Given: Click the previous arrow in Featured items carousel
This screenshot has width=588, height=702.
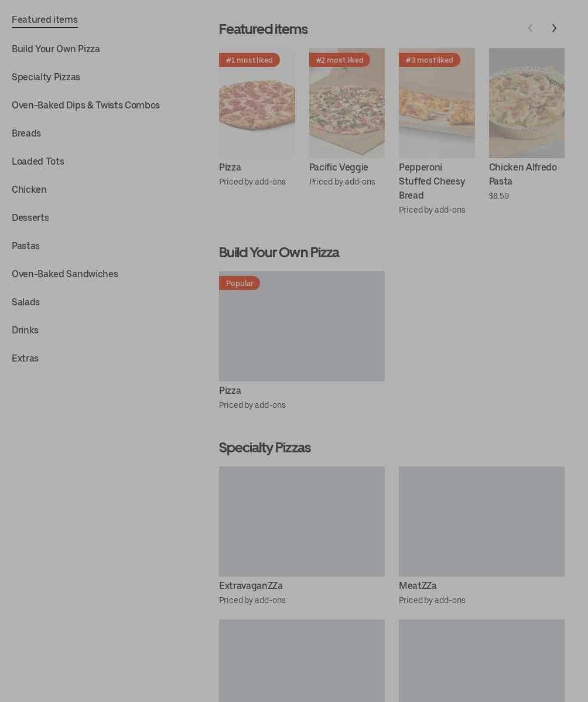Looking at the screenshot, I should (x=530, y=28).
